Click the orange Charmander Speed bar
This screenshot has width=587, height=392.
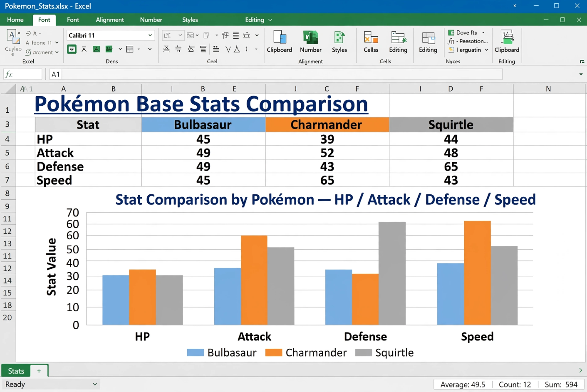[x=477, y=273]
